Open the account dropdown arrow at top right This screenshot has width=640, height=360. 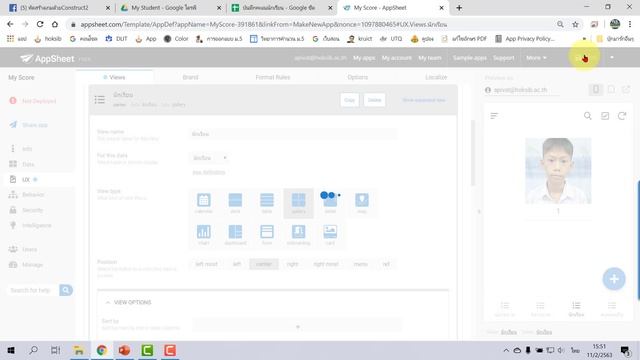tap(611, 58)
